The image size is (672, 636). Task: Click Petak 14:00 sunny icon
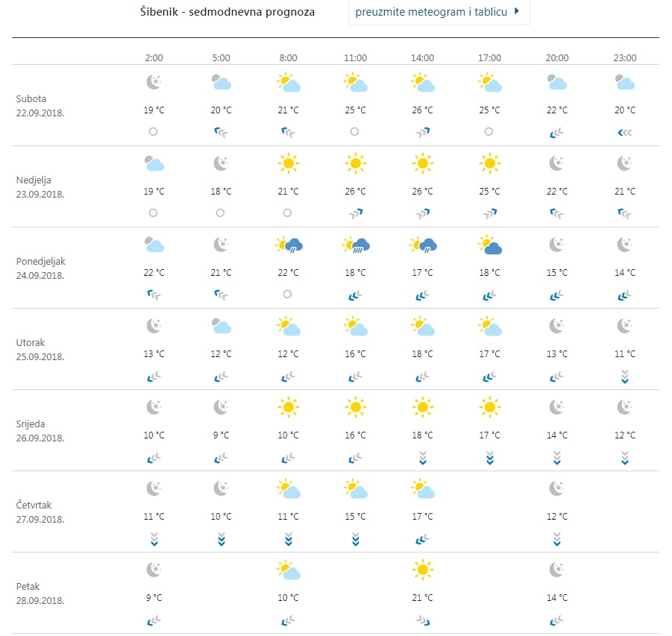pyautogui.click(x=422, y=570)
